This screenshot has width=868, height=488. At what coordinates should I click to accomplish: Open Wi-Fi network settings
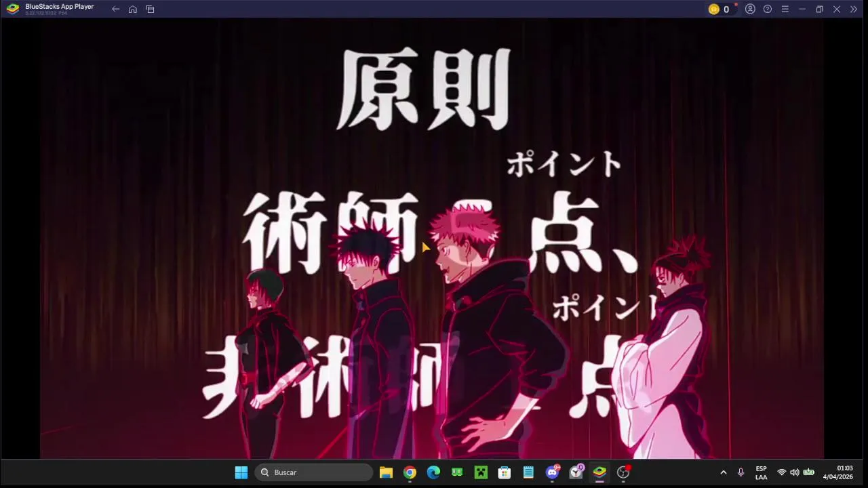coord(781,472)
